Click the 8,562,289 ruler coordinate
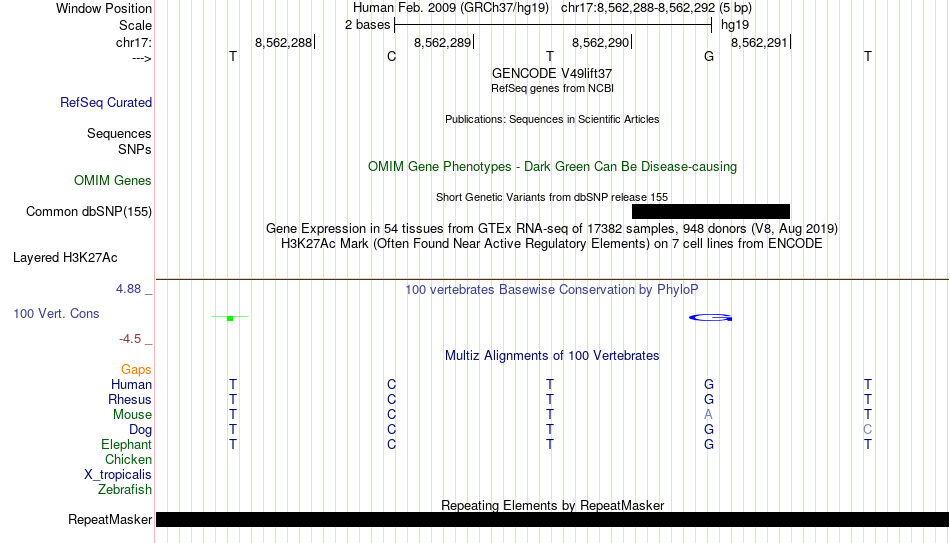 point(442,42)
